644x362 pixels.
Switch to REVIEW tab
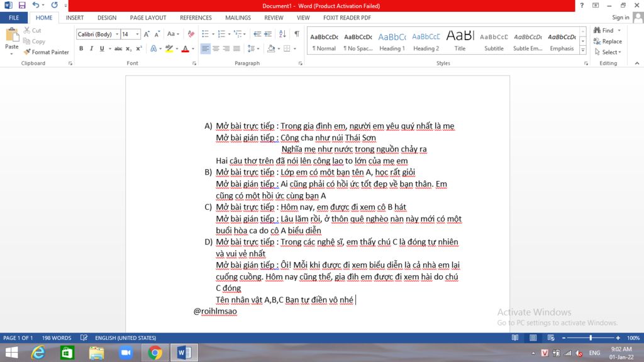[x=274, y=18]
